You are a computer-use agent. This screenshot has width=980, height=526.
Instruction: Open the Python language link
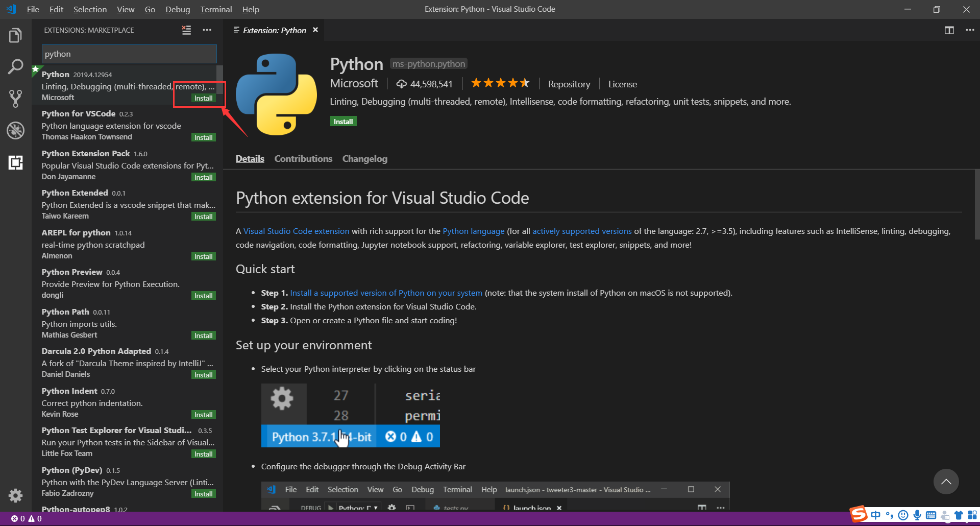pyautogui.click(x=473, y=231)
